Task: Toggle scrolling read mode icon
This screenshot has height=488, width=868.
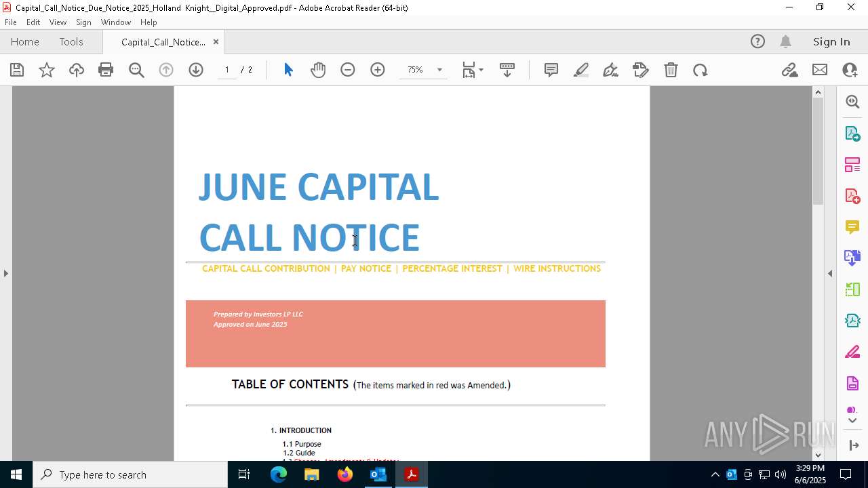Action: (507, 70)
